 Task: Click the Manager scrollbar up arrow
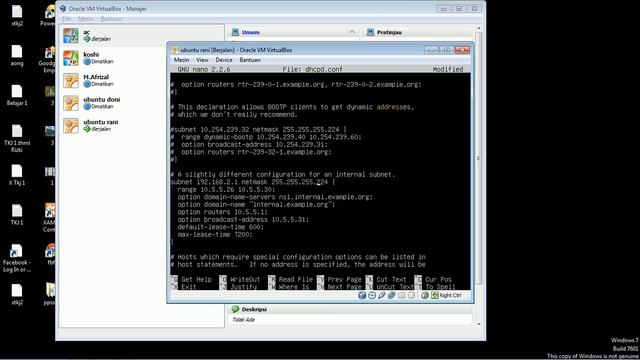coord(479,28)
